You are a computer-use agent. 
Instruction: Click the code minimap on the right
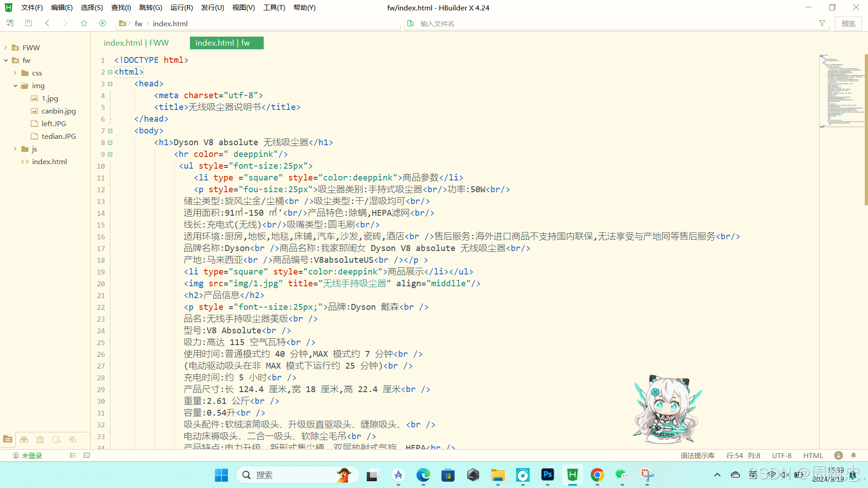(841, 91)
